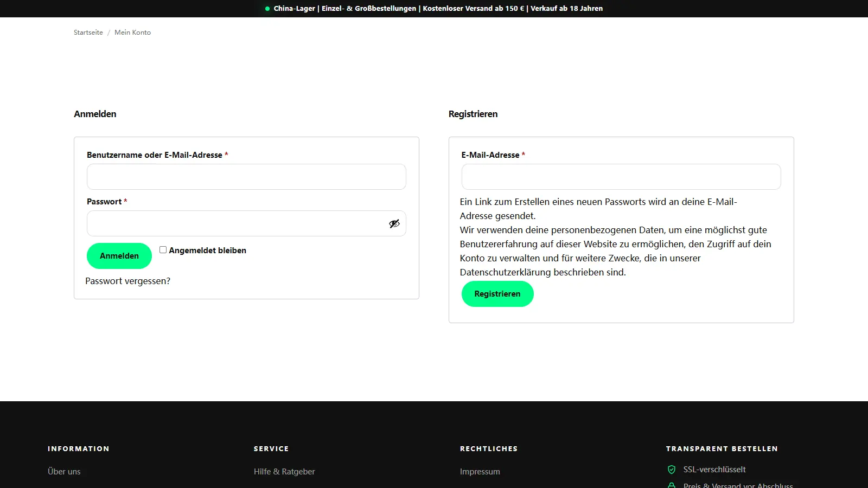The height and width of the screenshot is (488, 868).
Task: Focus the Benutzername oder E-Mail-Adresse field
Action: pyautogui.click(x=246, y=177)
